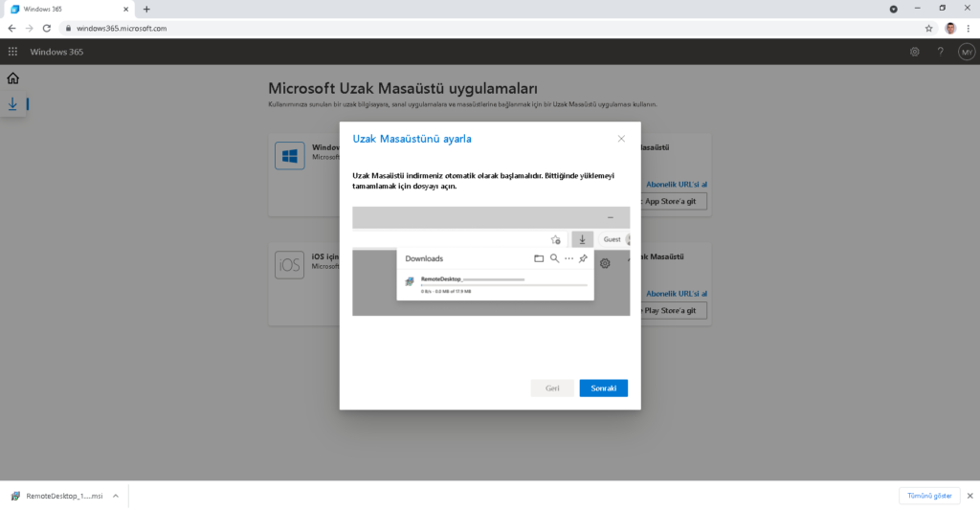Close the Windows 365 tab

point(125,10)
